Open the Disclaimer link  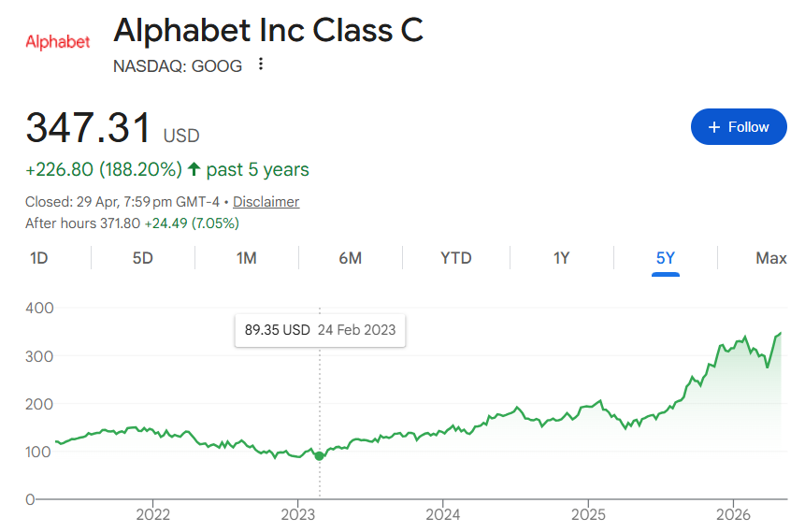[x=266, y=202]
